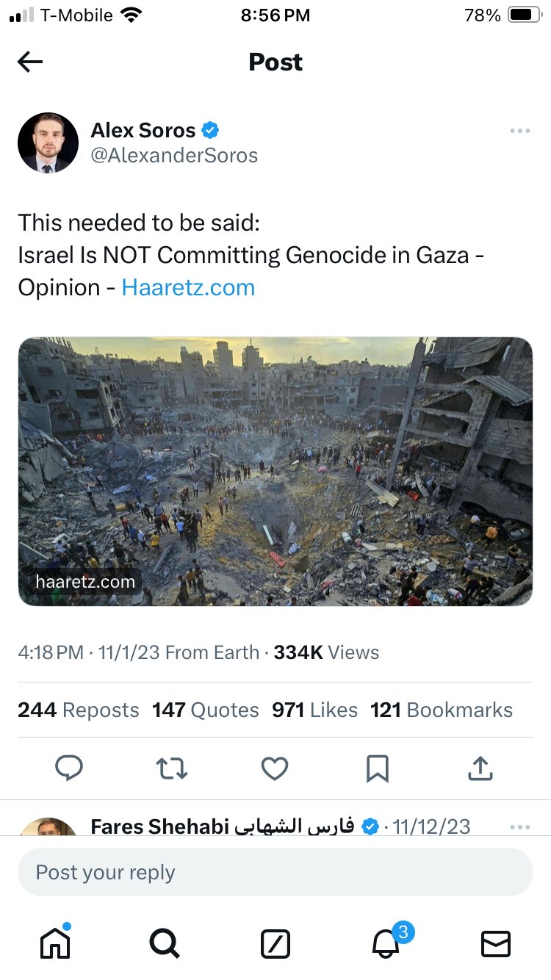551x980 pixels.
Task: Like the post with heart icon
Action: [275, 768]
